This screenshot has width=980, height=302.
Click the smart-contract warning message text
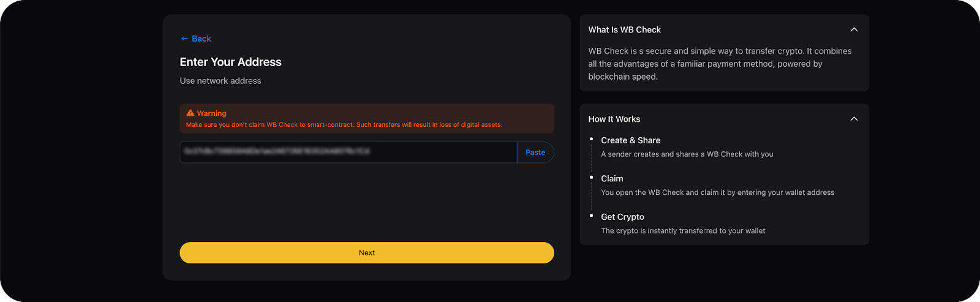pyautogui.click(x=344, y=125)
